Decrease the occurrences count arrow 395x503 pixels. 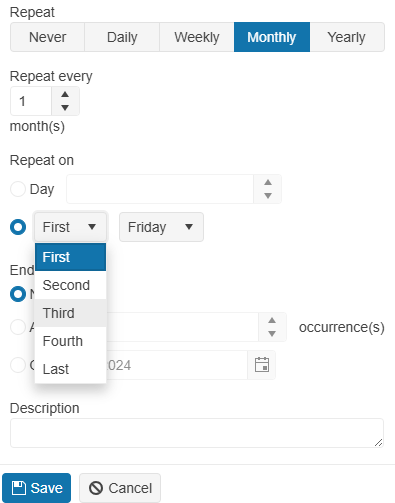(x=272, y=334)
